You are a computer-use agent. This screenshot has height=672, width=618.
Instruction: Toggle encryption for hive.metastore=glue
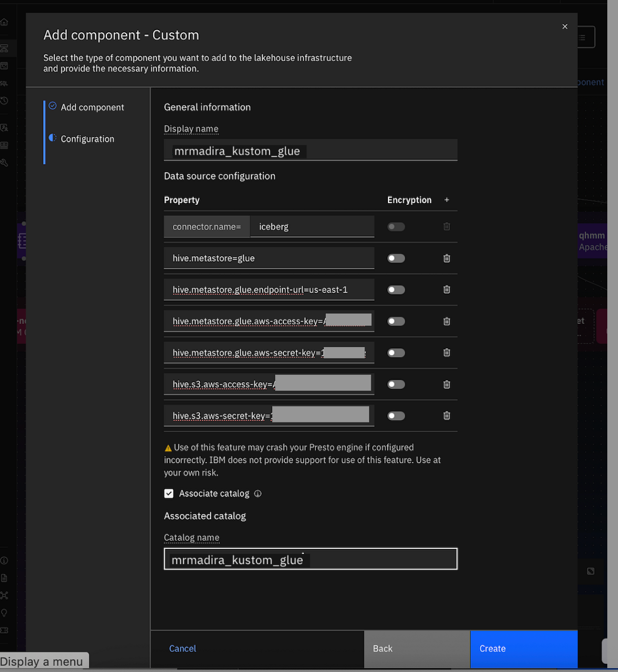click(x=396, y=258)
